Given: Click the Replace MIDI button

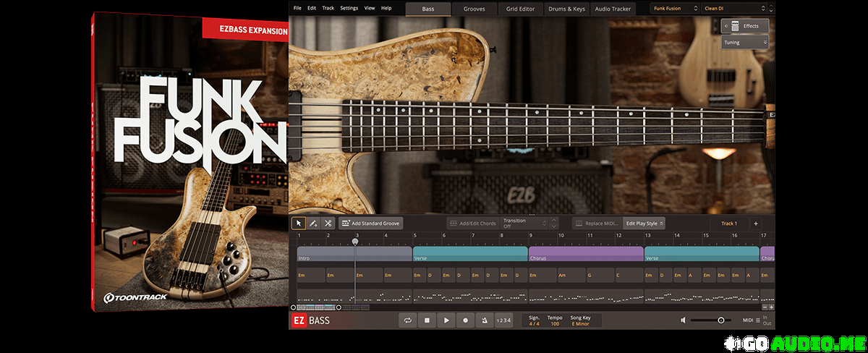Looking at the screenshot, I should 597,224.
